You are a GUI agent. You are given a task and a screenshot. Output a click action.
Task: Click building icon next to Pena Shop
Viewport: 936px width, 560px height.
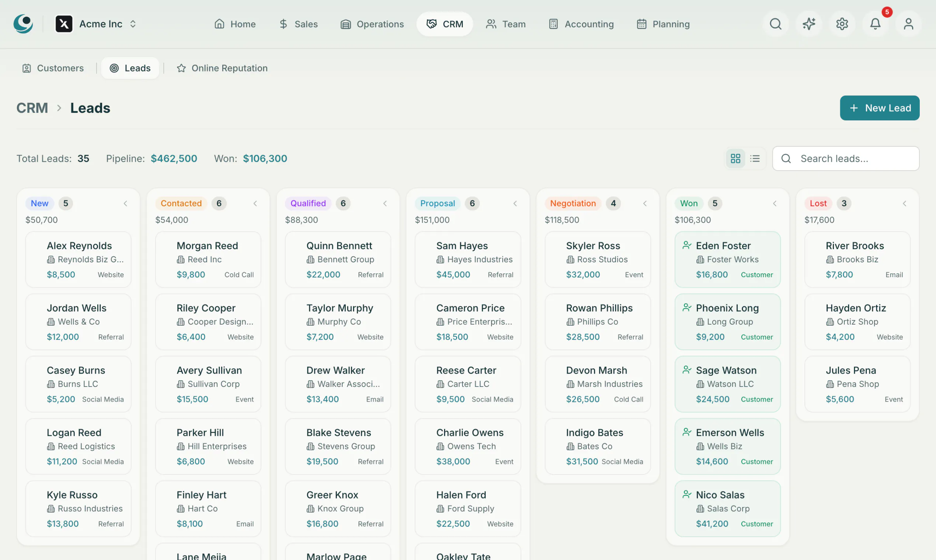(830, 384)
